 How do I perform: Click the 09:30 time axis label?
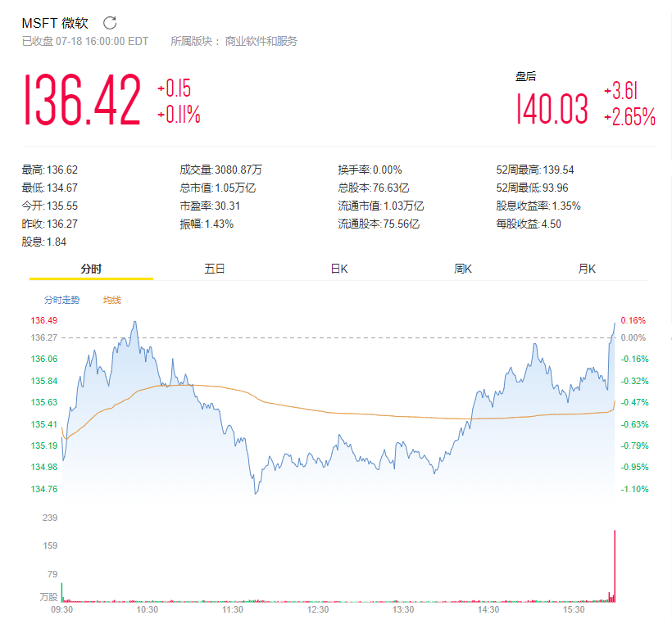pyautogui.click(x=62, y=609)
